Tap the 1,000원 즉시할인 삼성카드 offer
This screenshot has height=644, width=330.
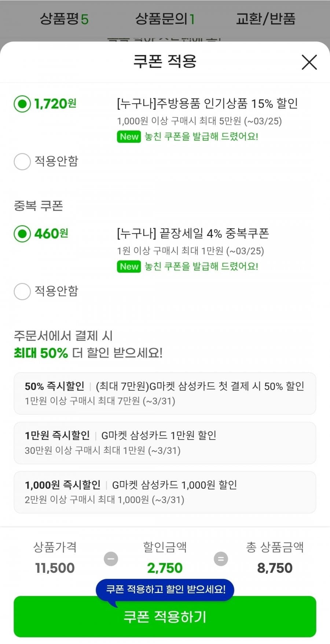click(165, 492)
